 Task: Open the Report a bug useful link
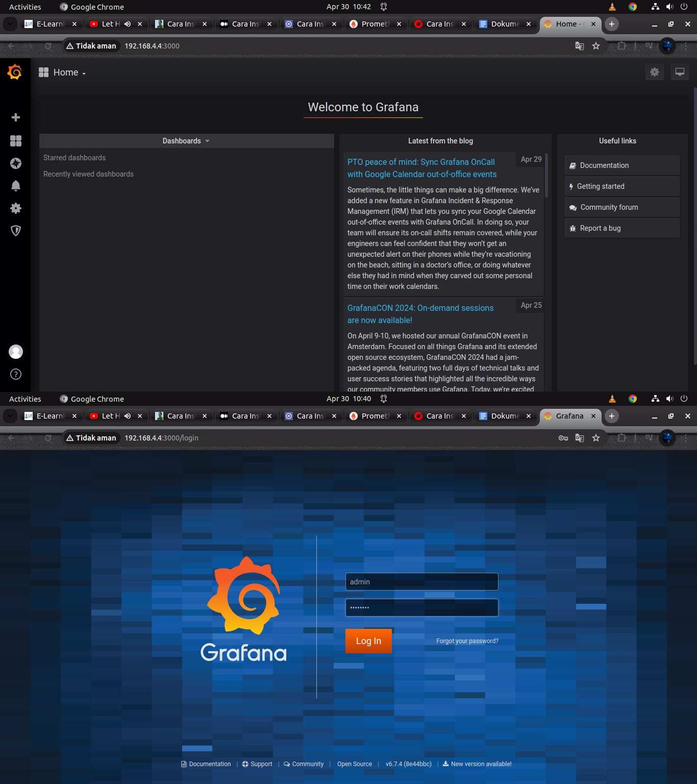[623, 228]
